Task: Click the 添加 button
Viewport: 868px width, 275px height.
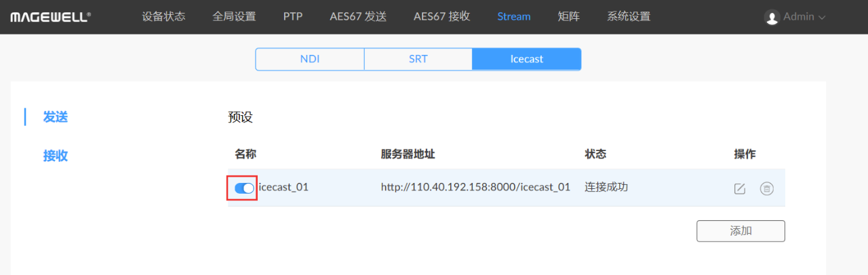Action: pyautogui.click(x=741, y=231)
